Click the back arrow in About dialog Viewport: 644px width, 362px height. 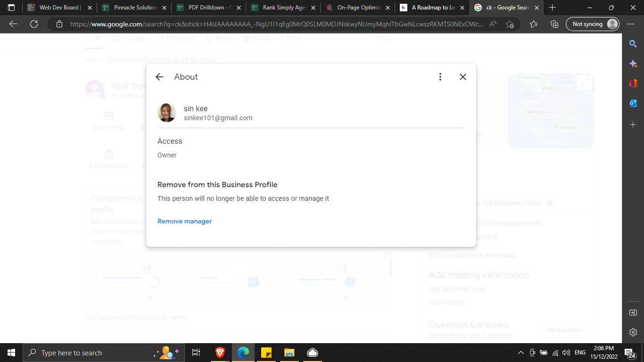point(159,77)
